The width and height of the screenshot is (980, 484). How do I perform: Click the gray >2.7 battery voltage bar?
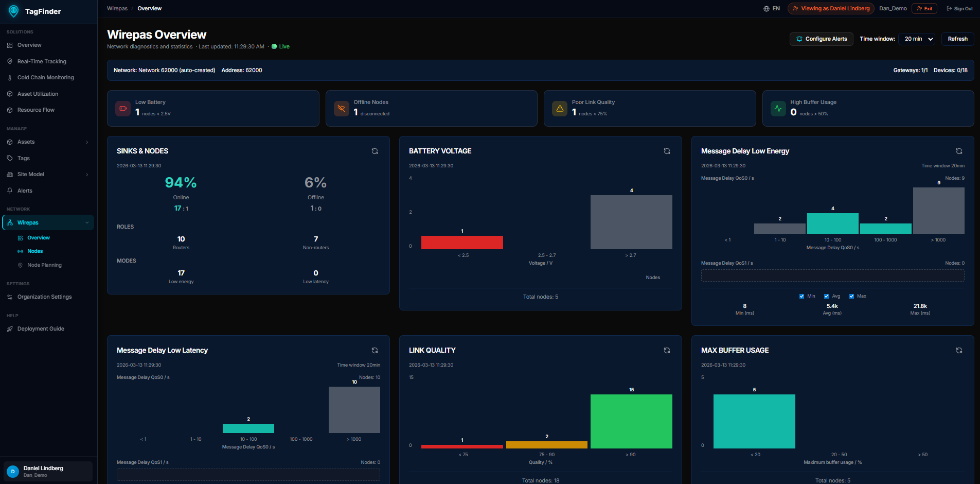point(631,222)
